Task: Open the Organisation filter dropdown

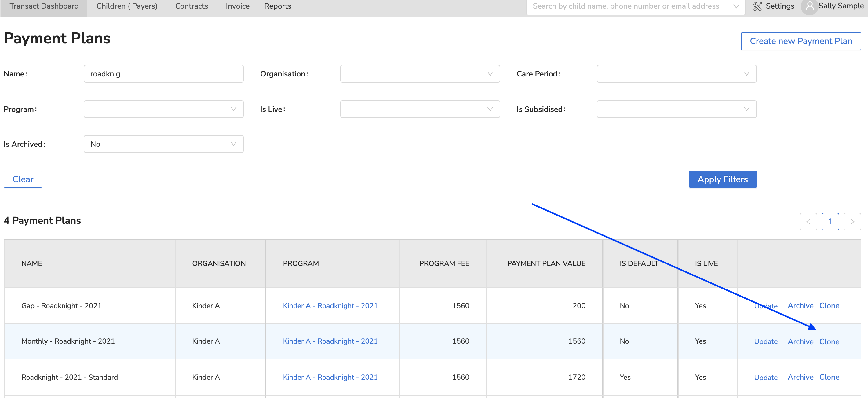Action: (x=420, y=74)
